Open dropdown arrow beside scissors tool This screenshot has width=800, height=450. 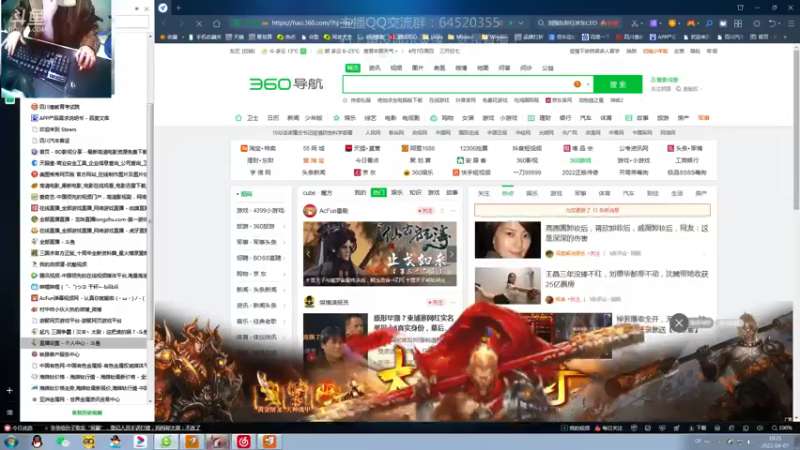tap(643, 23)
